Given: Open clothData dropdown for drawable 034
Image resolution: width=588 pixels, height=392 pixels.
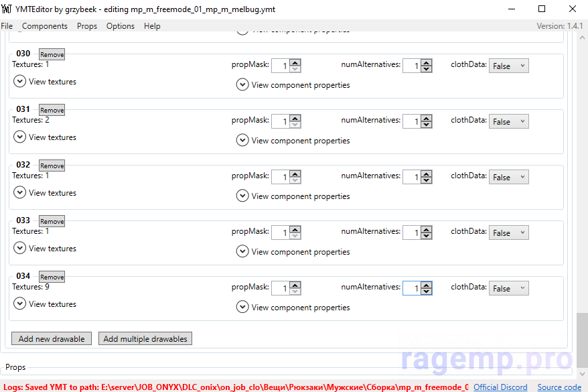Looking at the screenshot, I should (x=508, y=289).
